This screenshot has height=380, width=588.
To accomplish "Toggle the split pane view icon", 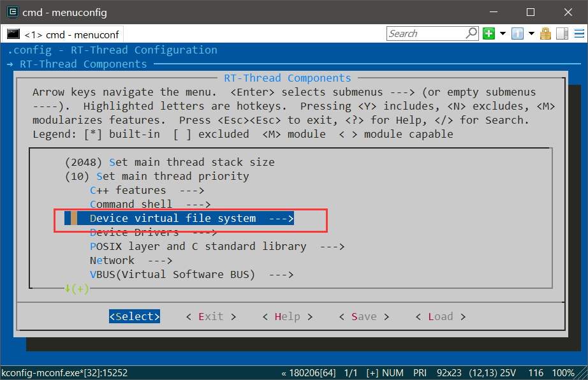I will [x=562, y=34].
